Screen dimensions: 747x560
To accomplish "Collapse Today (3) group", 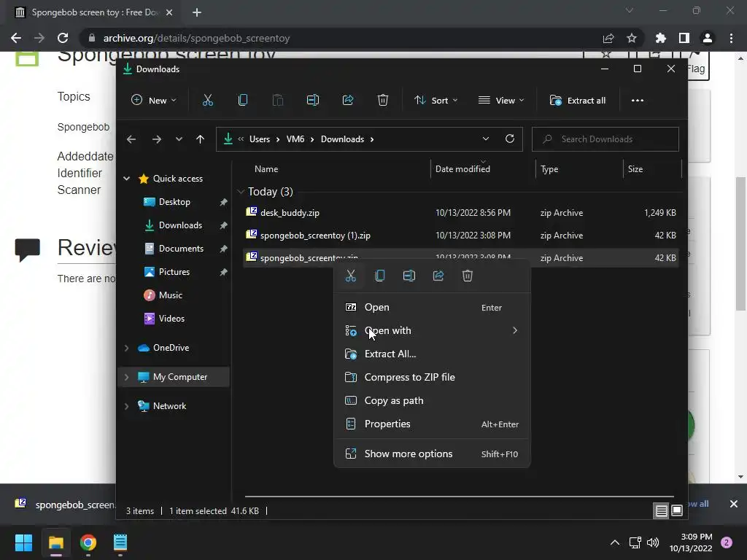I will point(241,192).
